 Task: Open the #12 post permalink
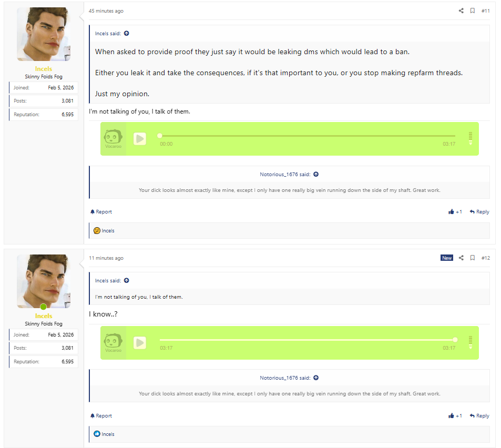click(485, 258)
